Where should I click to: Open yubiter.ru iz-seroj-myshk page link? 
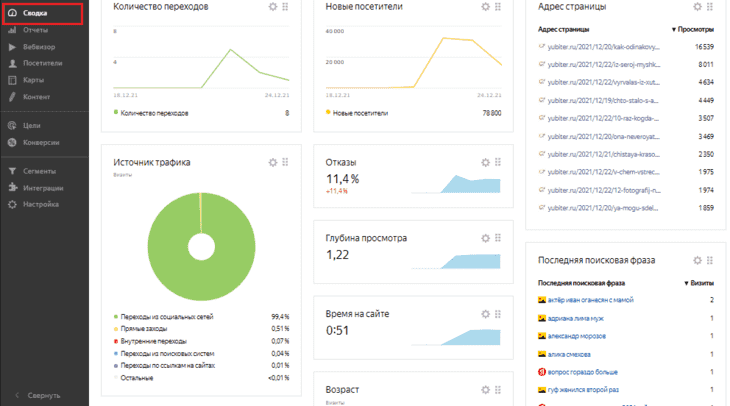pyautogui.click(x=604, y=65)
